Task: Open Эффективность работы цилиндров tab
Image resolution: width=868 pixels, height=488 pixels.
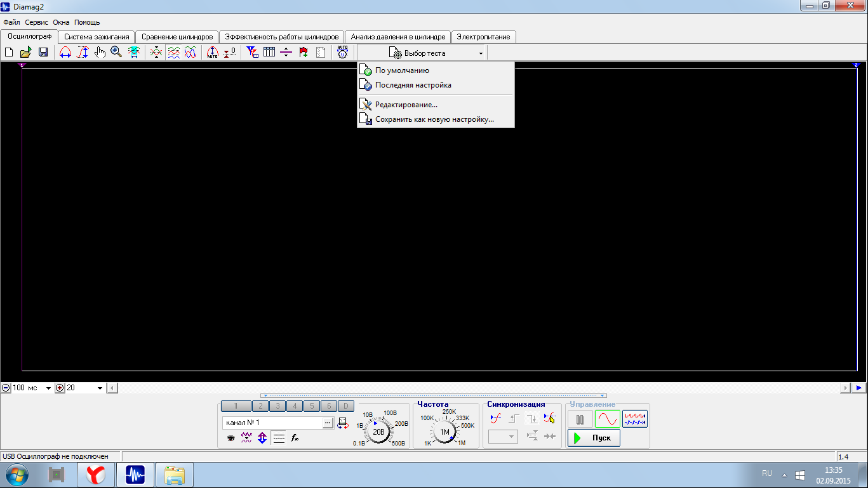Action: pos(282,37)
